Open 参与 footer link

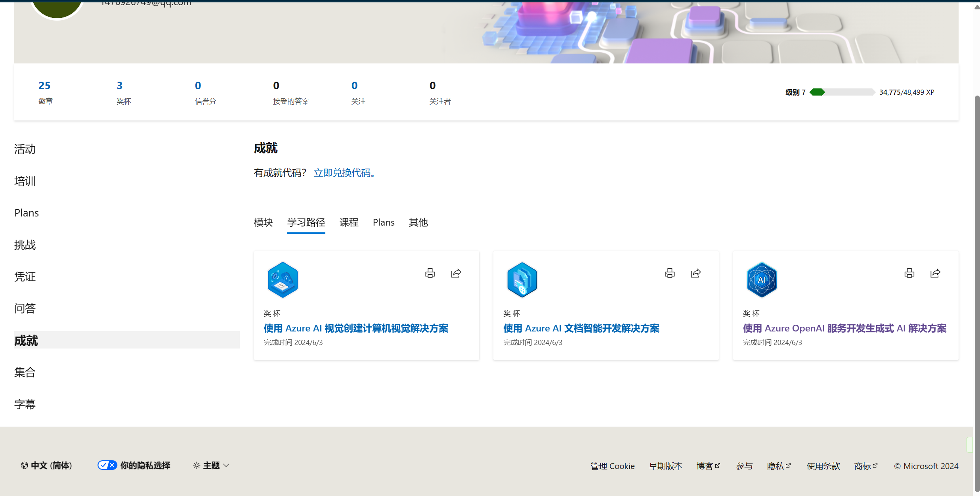[x=744, y=466]
